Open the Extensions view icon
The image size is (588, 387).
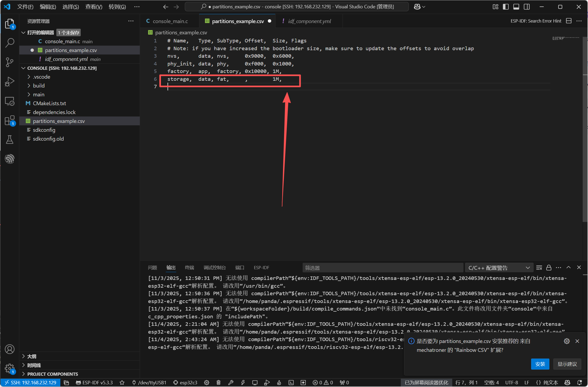tap(10, 121)
